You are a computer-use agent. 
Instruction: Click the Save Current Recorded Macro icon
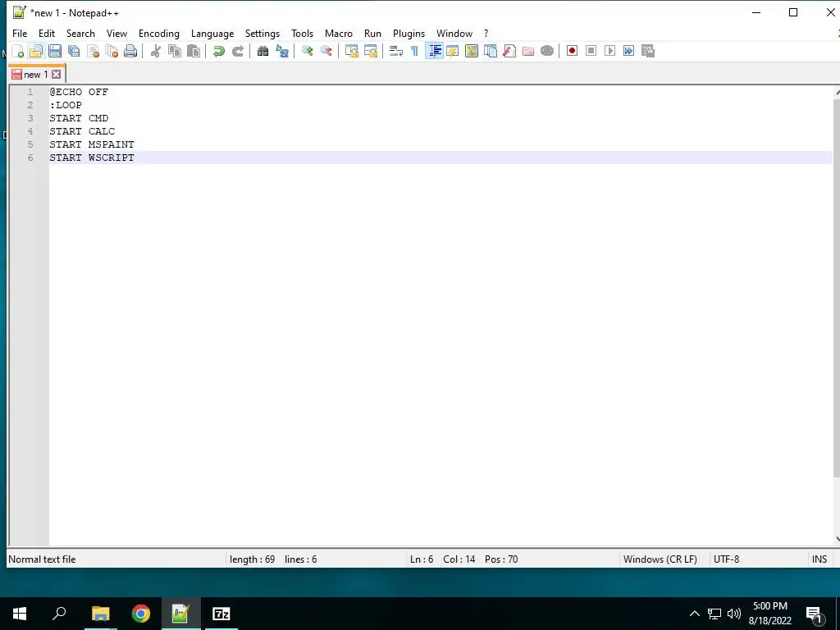tap(648, 51)
